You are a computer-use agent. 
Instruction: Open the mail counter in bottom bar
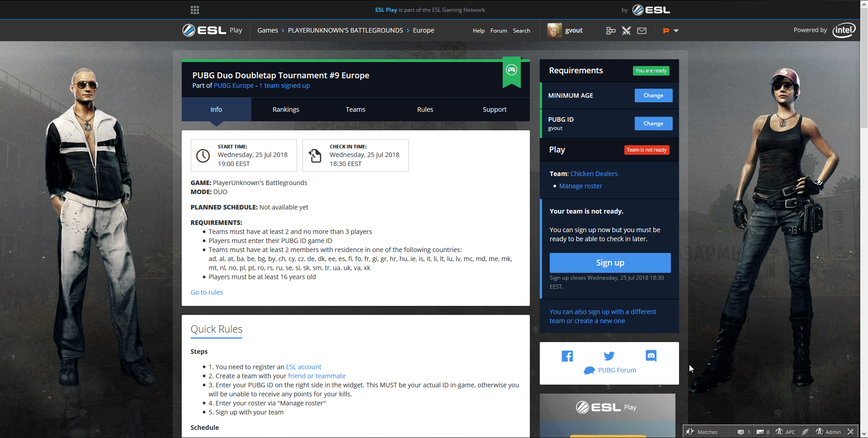(763, 432)
